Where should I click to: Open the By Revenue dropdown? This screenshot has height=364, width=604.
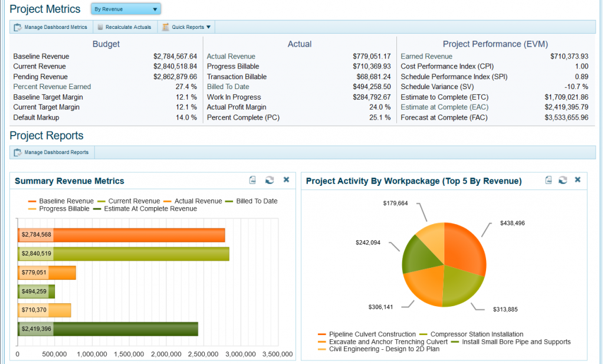pyautogui.click(x=124, y=9)
